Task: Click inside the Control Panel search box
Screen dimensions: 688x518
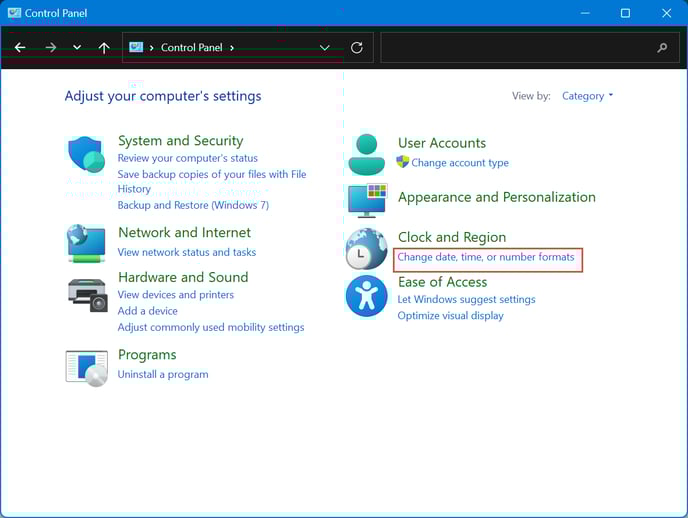Action: (515, 47)
